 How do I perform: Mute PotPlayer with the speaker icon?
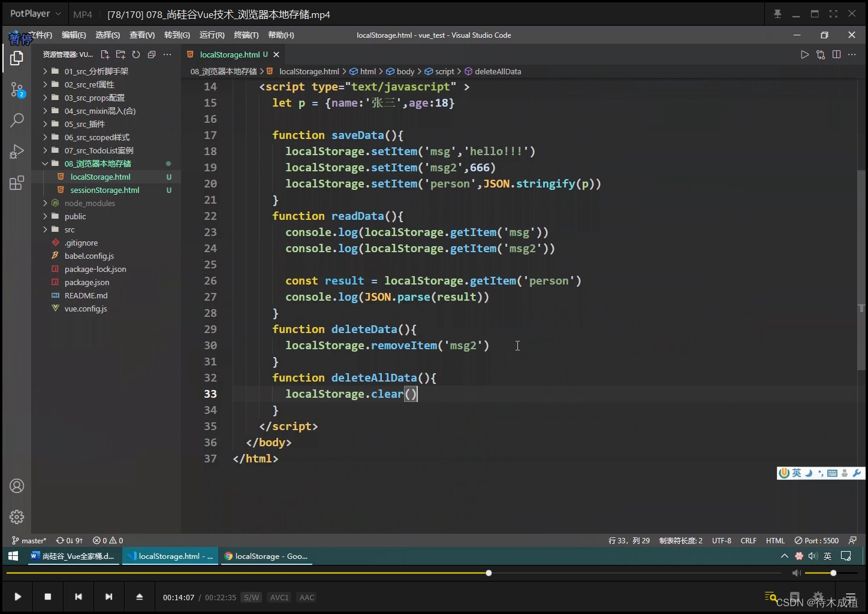coord(796,573)
